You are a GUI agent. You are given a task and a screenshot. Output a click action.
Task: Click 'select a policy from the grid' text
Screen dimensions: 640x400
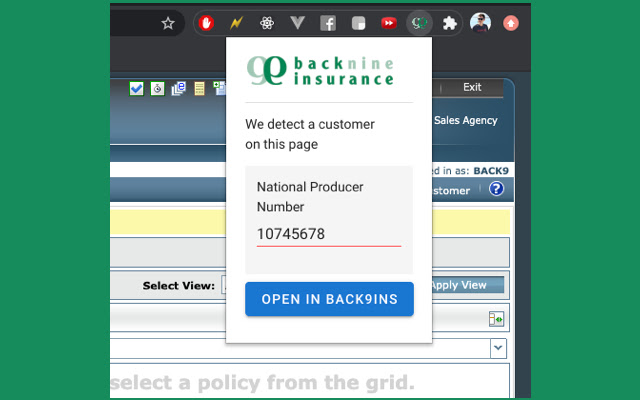[x=262, y=383]
